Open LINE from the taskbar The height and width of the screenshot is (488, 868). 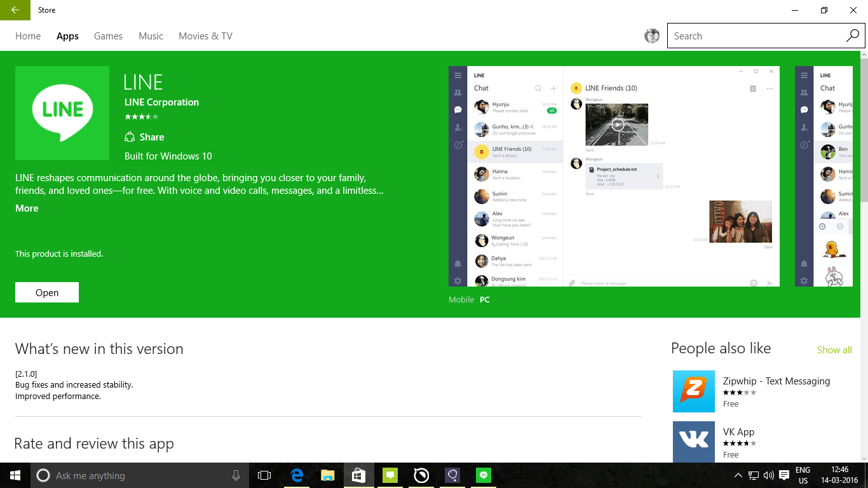pyautogui.click(x=484, y=475)
